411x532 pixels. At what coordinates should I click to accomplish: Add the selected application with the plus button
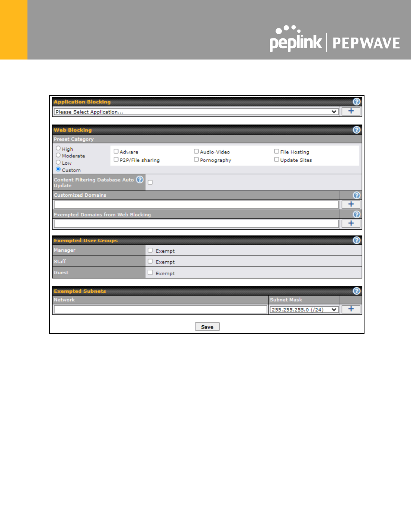click(351, 111)
